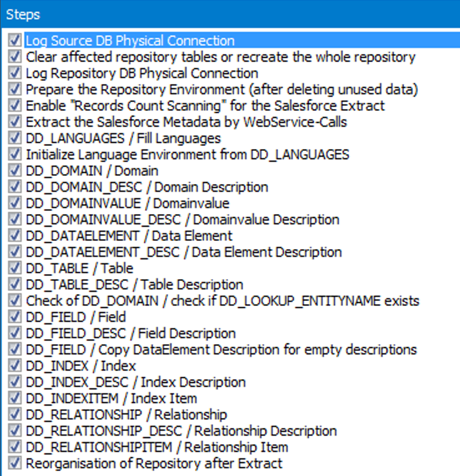Toggle checkbox for Log Repository DB Physical Connection
Screen dimensions: 460x476
[x=14, y=73]
